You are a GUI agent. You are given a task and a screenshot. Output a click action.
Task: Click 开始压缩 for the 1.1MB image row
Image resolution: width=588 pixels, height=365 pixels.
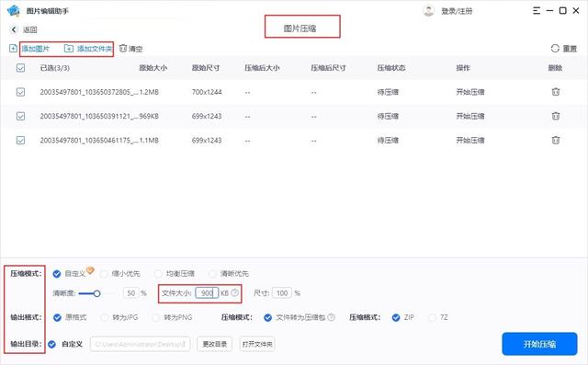pyautogui.click(x=470, y=141)
